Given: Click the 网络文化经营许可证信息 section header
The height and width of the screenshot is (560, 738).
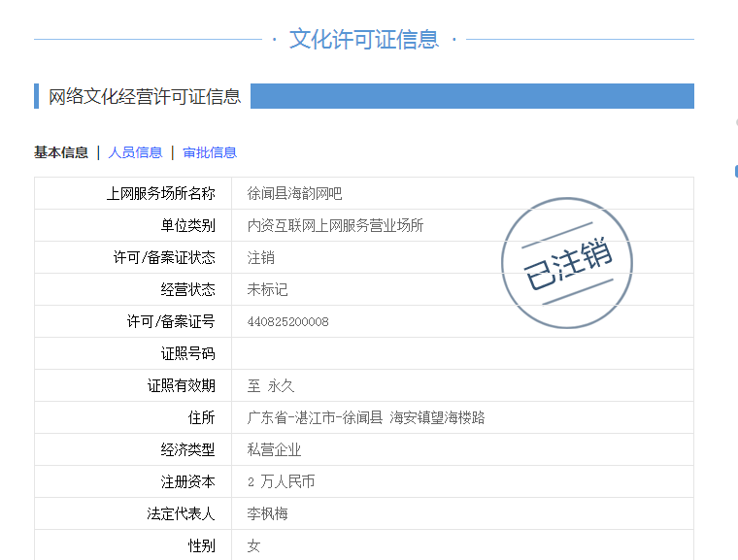Looking at the screenshot, I should tap(145, 96).
